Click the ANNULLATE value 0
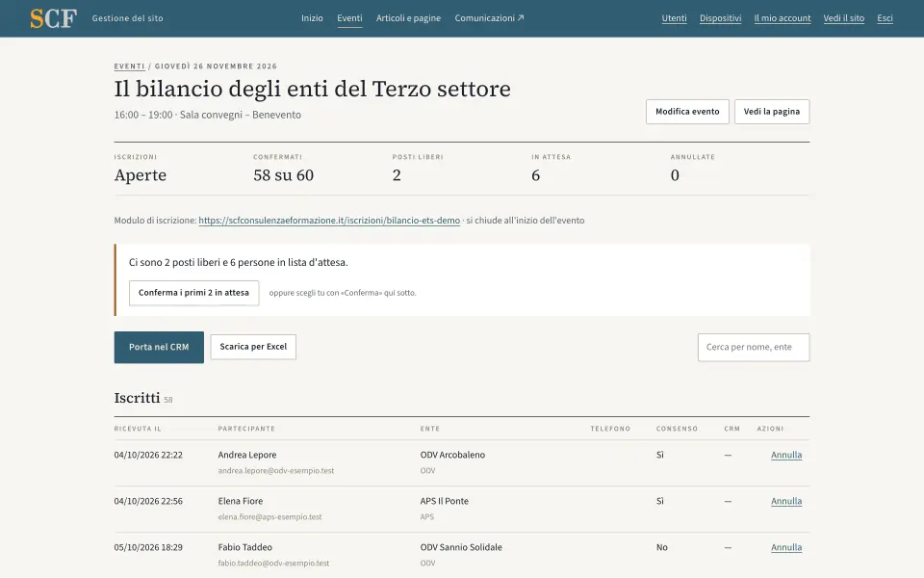 tap(675, 175)
